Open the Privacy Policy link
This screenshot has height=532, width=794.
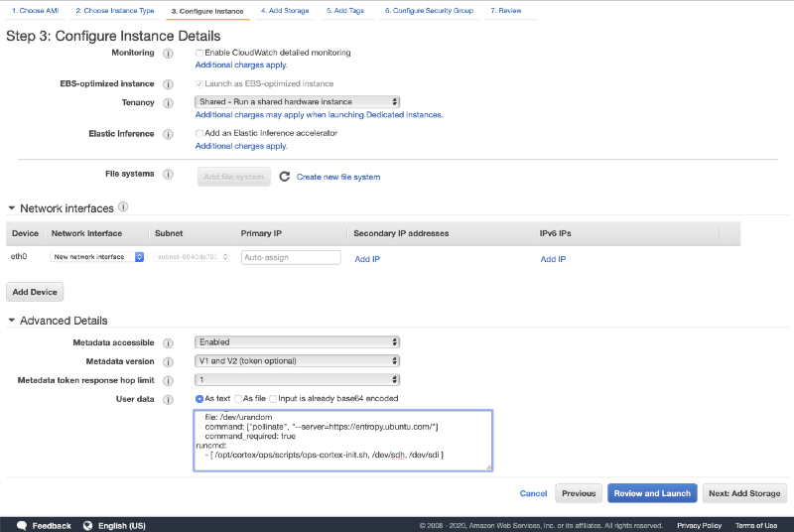tap(700, 526)
